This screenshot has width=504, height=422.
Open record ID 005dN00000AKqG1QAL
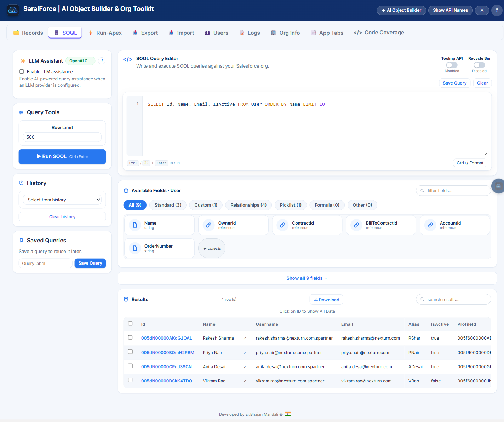167,338
